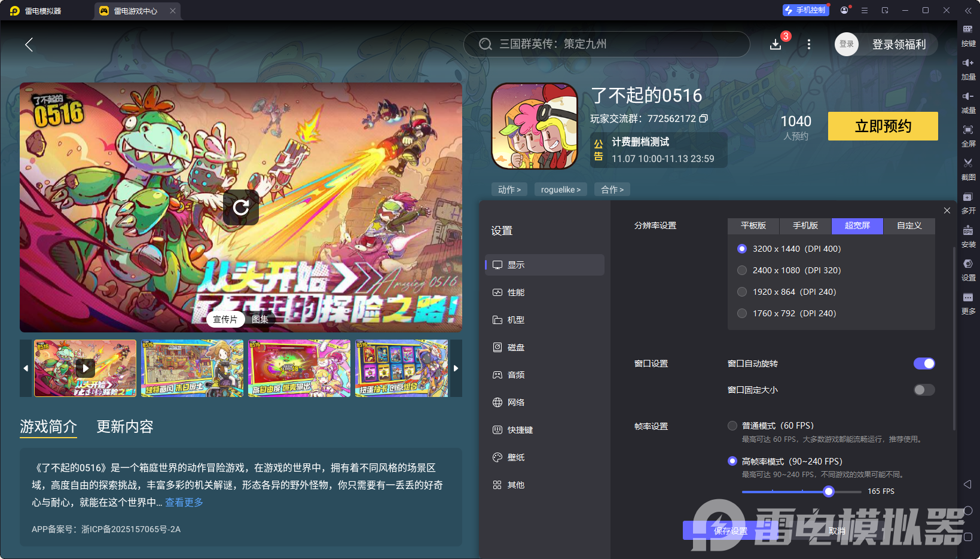Take a screenshot with 截图
980x559 pixels.
coord(968,169)
